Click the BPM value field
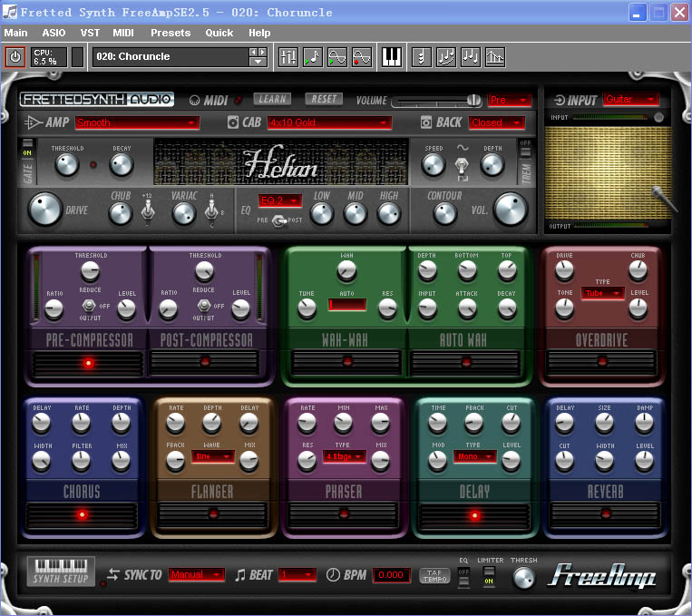 pyautogui.click(x=392, y=575)
